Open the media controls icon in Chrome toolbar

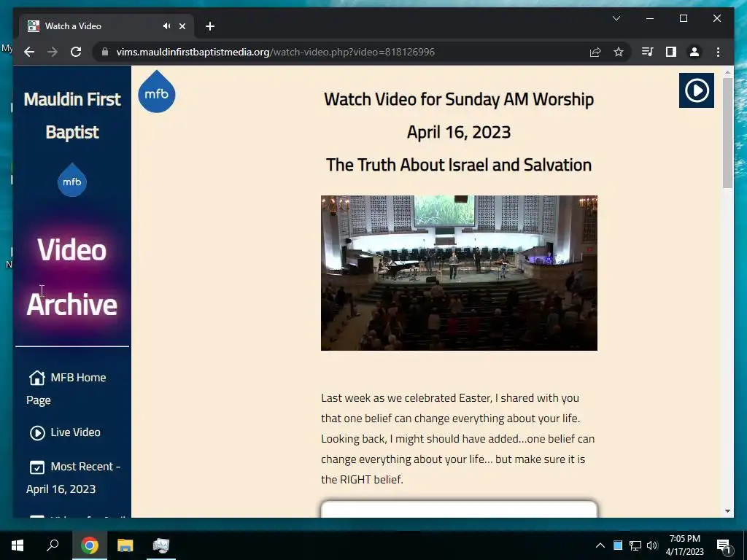tap(648, 52)
